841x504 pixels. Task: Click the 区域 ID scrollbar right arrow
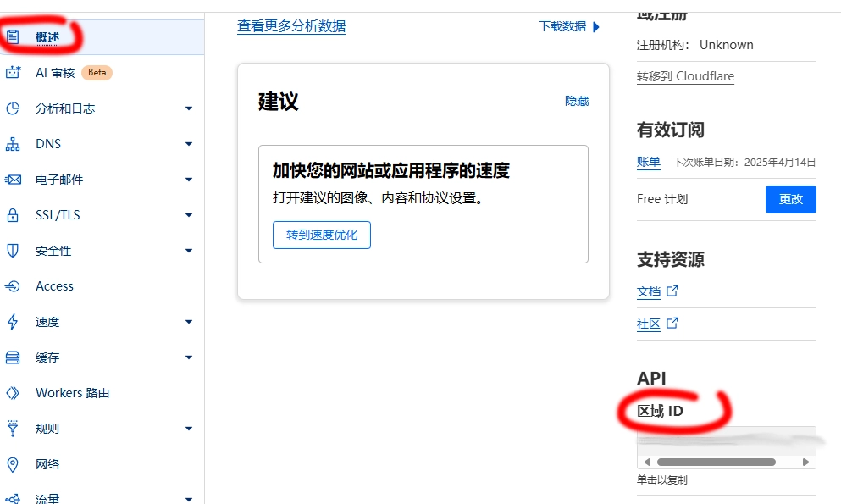click(806, 462)
